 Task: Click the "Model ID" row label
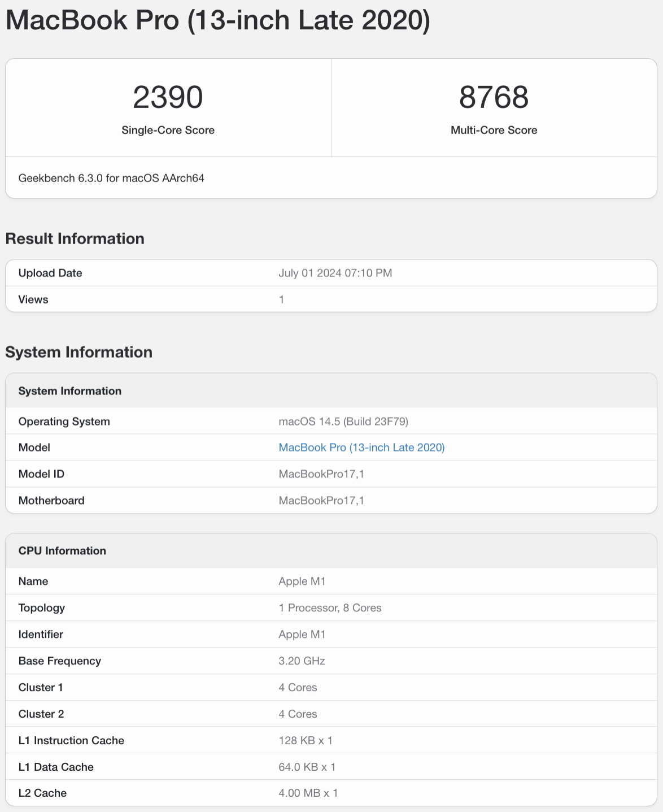pos(41,474)
